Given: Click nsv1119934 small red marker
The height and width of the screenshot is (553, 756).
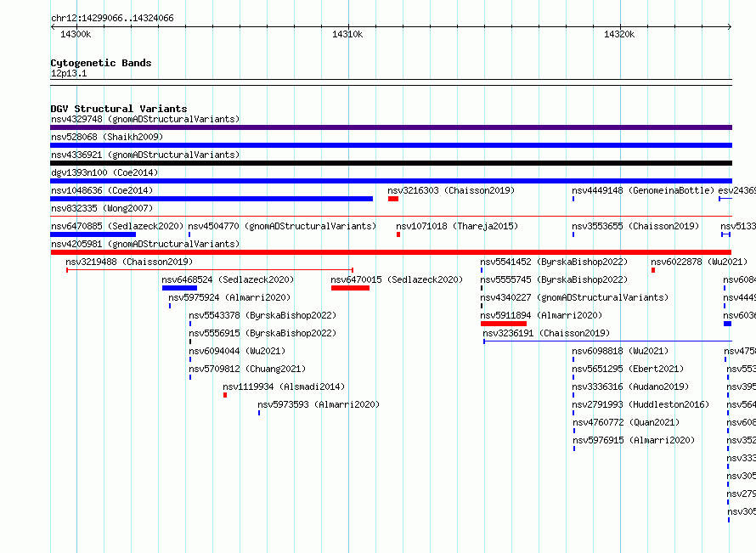Looking at the screenshot, I should 225,395.
